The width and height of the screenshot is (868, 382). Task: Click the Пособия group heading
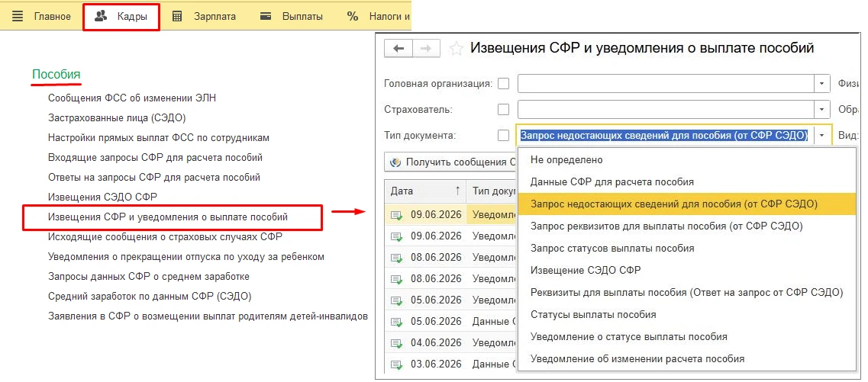[x=56, y=74]
